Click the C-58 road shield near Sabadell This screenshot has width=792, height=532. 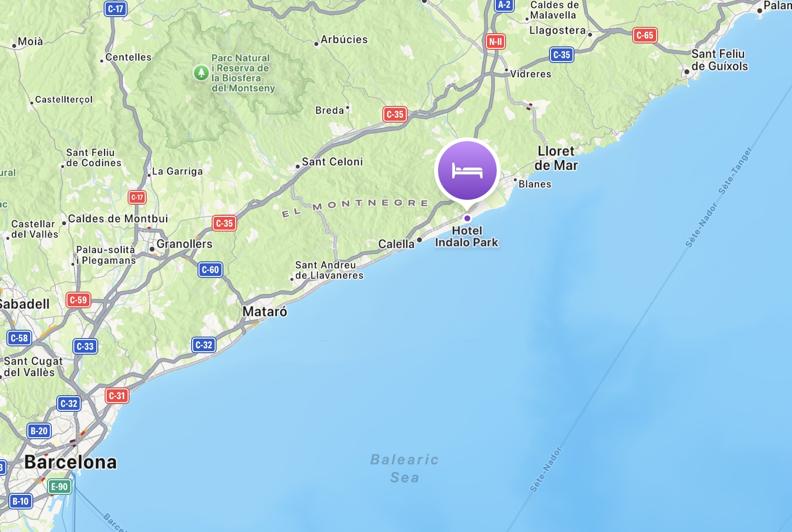pos(20,338)
